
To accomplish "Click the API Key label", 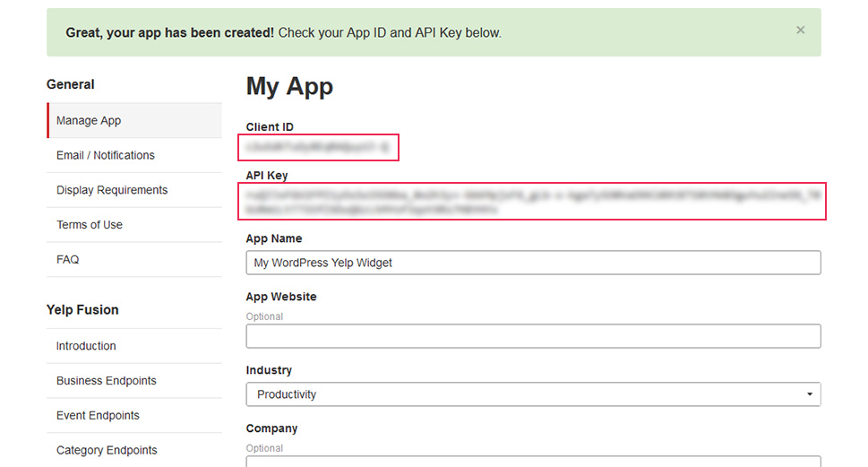I will click(267, 175).
